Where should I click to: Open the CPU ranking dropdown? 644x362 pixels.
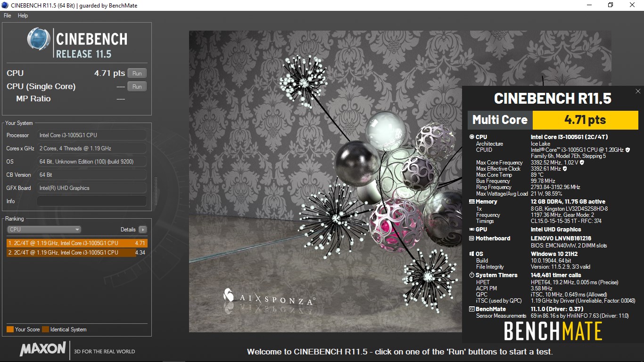(44, 230)
